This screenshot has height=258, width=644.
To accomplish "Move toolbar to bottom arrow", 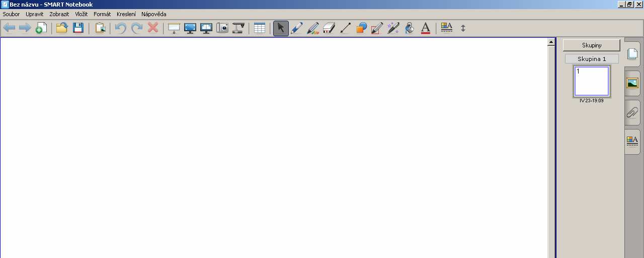I will pyautogui.click(x=463, y=28).
